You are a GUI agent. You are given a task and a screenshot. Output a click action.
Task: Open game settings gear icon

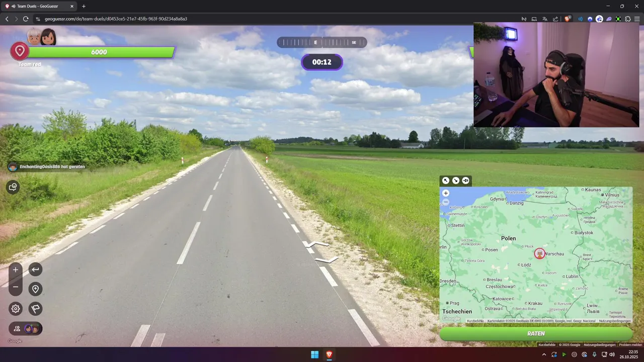[16, 309]
